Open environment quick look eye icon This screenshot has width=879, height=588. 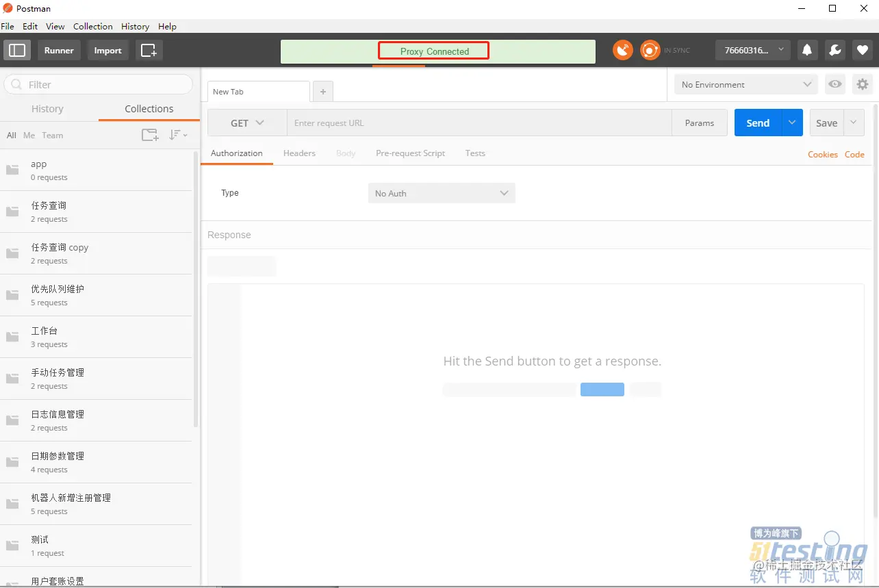835,84
